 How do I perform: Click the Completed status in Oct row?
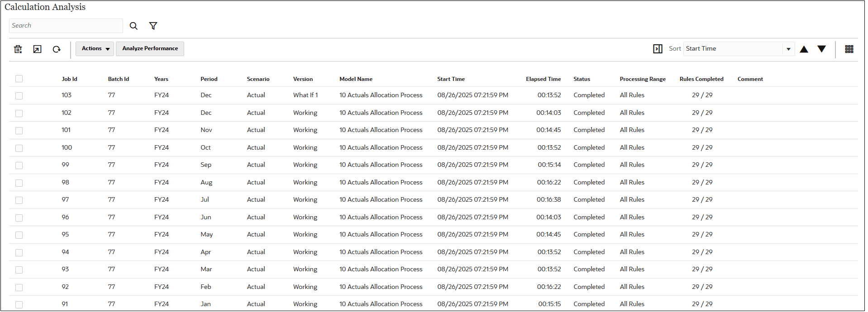[589, 148]
